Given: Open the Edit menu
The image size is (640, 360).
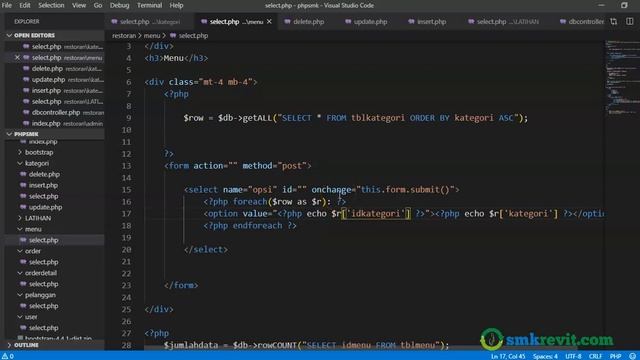Looking at the screenshot, I should click(x=24, y=5).
